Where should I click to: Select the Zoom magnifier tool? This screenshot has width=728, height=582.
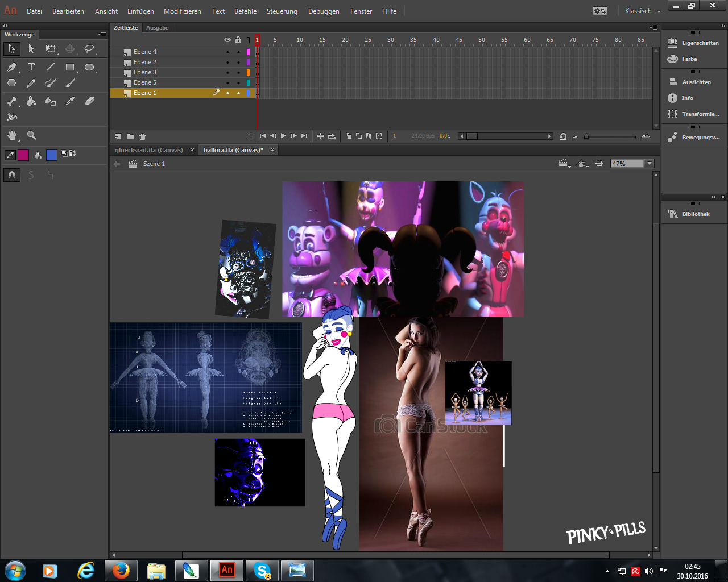(x=31, y=135)
